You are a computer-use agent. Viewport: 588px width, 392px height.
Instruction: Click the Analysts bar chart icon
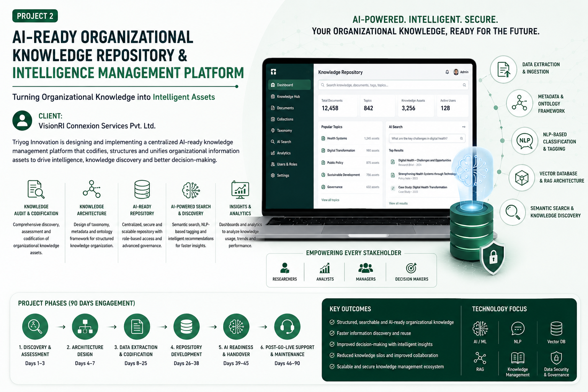(x=325, y=268)
